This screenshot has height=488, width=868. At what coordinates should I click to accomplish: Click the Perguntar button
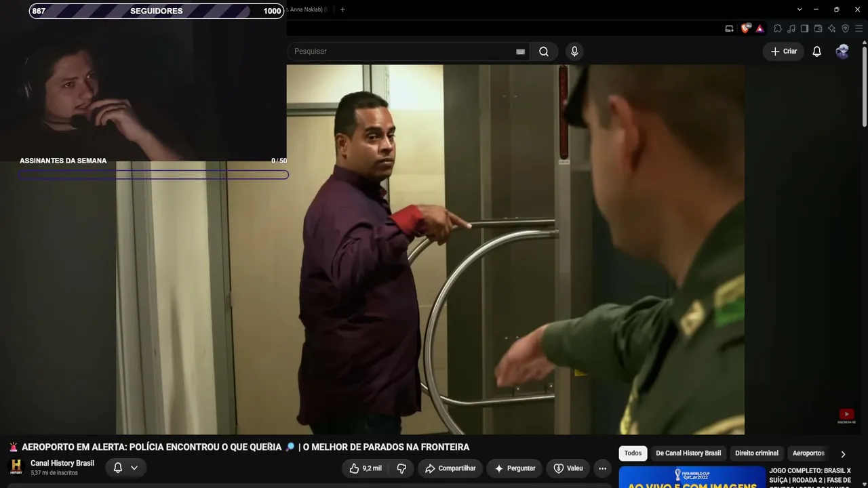pyautogui.click(x=515, y=468)
